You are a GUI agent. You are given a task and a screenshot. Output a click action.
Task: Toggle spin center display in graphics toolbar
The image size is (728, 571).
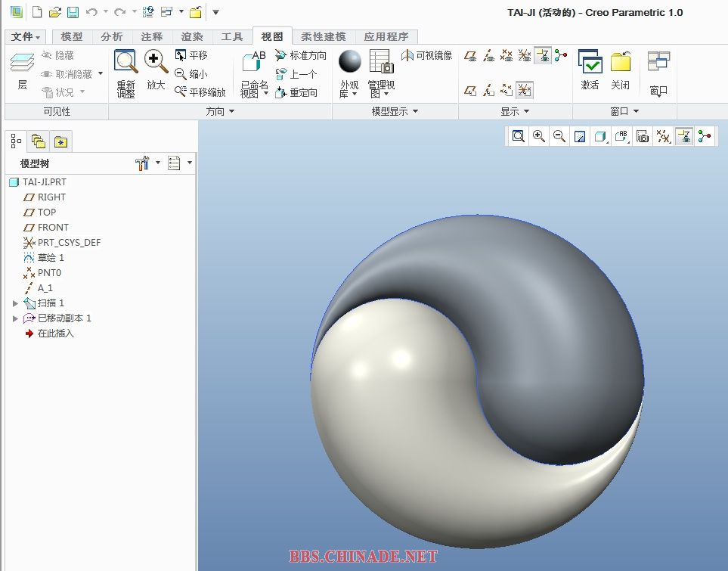[705, 136]
